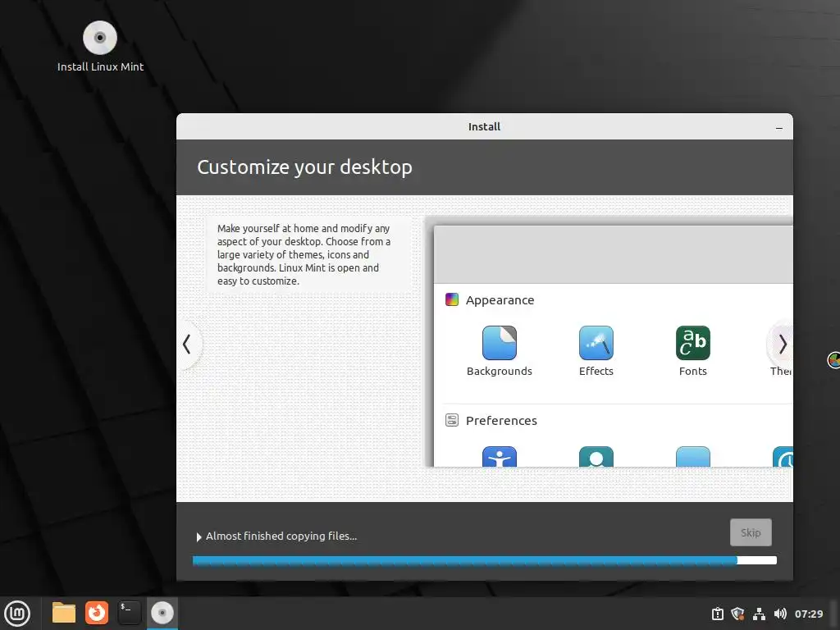This screenshot has width=840, height=630.
Task: Click the Effects icon in slideshow
Action: 596,343
